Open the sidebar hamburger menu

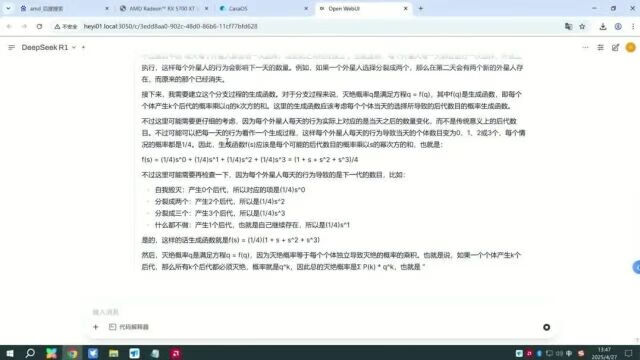pyautogui.click(x=11, y=47)
